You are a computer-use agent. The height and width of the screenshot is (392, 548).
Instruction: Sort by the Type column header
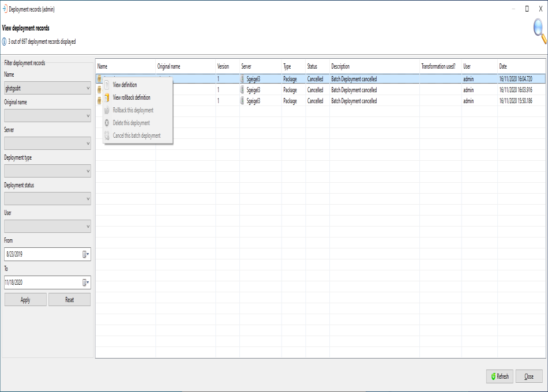click(x=294, y=66)
